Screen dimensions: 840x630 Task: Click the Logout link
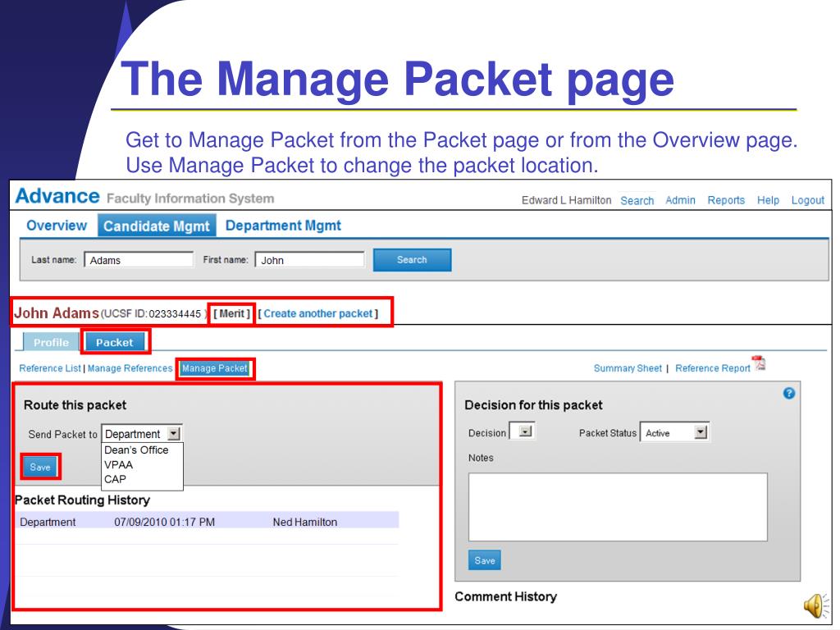[x=808, y=200]
